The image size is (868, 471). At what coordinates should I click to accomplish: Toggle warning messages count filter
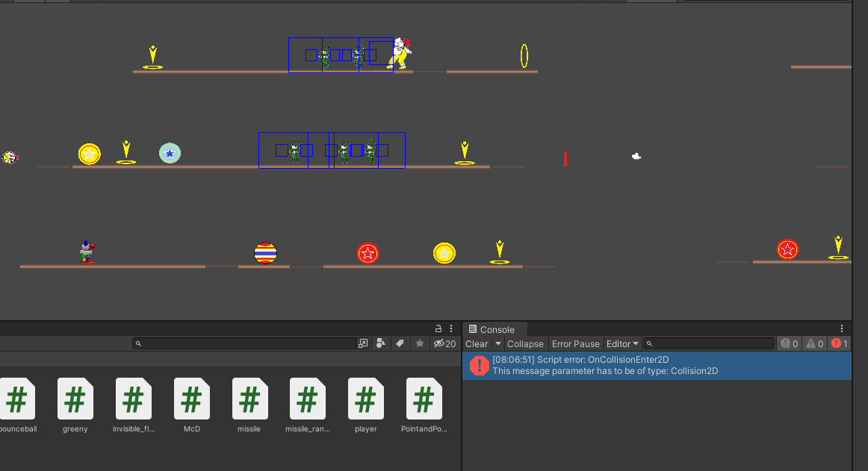click(815, 343)
